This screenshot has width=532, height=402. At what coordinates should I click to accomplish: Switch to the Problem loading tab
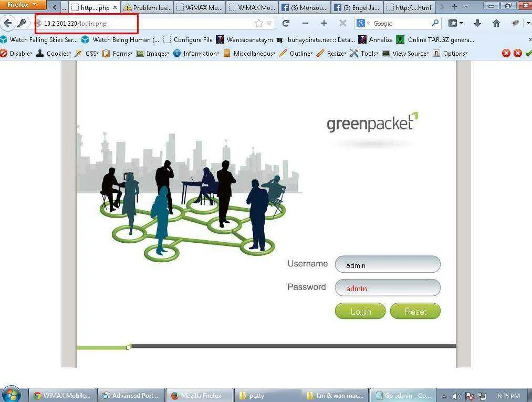[x=147, y=7]
